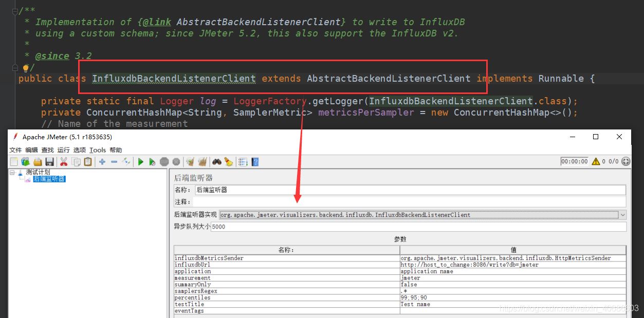Click the http://host_to_change:8086 value cell
The height and width of the screenshot is (318, 644).
click(513, 265)
